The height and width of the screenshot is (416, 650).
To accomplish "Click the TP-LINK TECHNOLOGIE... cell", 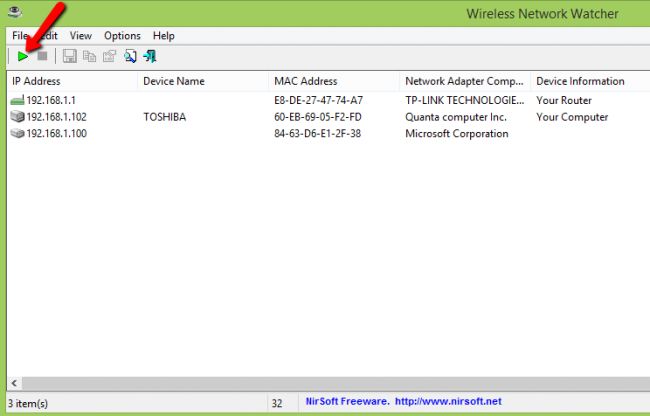I will [465, 100].
